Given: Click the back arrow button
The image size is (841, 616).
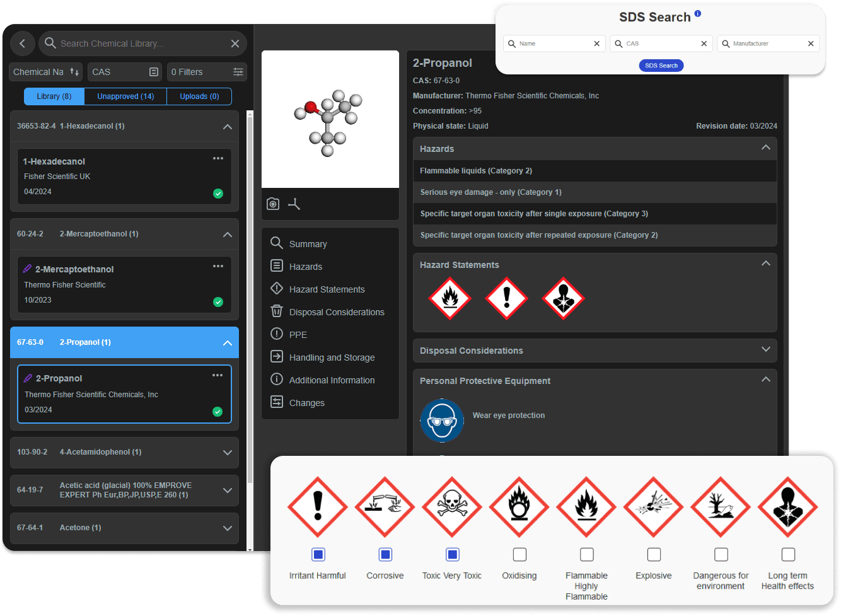Looking at the screenshot, I should pyautogui.click(x=23, y=44).
